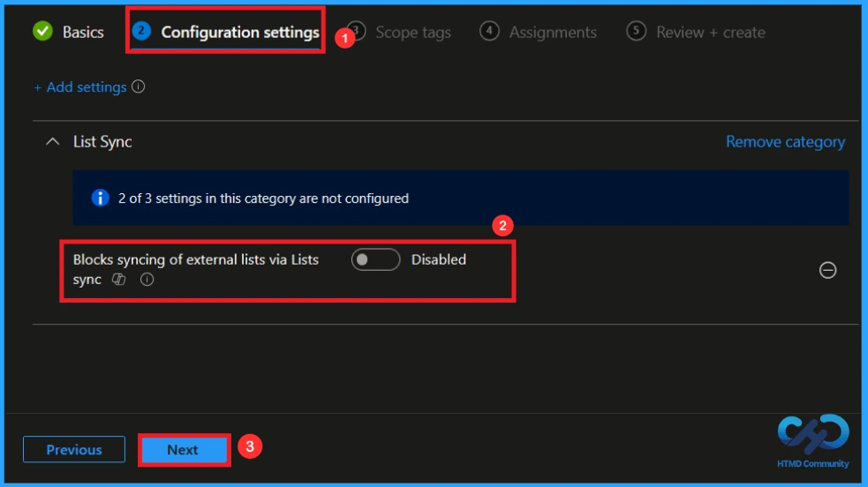The image size is (868, 487).
Task: Click the green Basics completed checkmark icon
Action: pos(42,32)
